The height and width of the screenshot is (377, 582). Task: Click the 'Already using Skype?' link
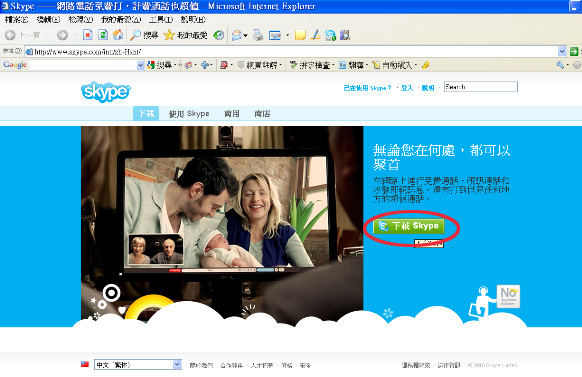367,88
